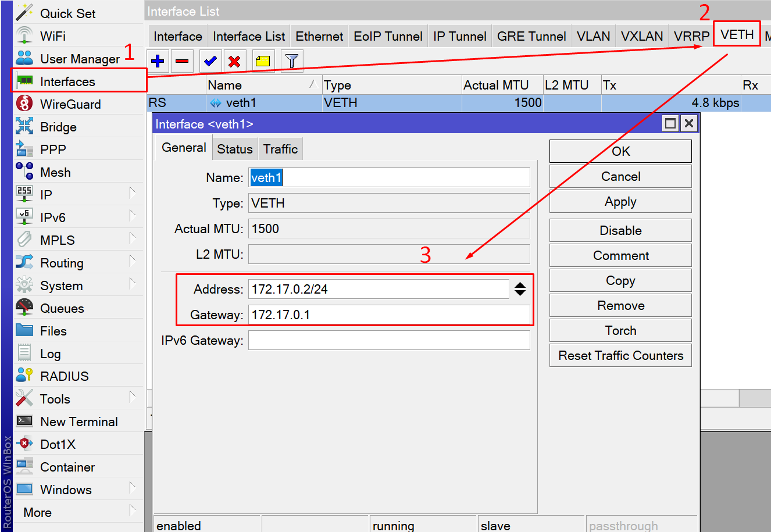This screenshot has height=532, width=771.
Task: Click the Apply button
Action: coord(620,201)
